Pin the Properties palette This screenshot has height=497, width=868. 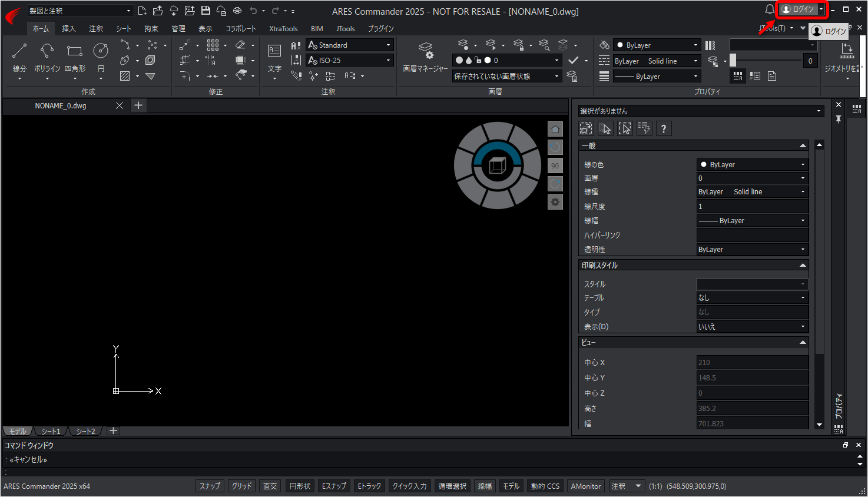(x=839, y=119)
